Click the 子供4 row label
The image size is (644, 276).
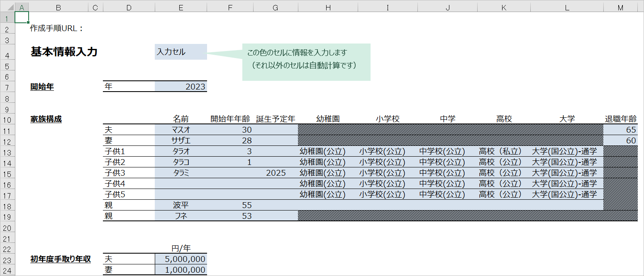click(115, 184)
